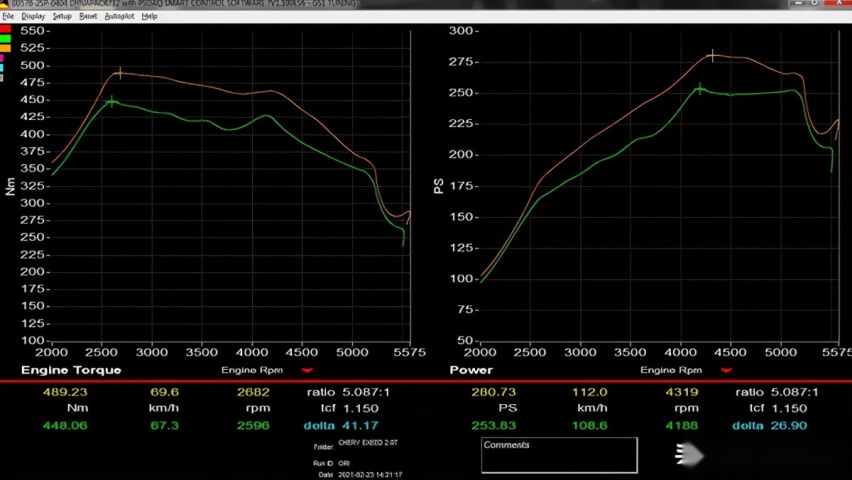Select the 4188 green rpm value

coord(681,425)
